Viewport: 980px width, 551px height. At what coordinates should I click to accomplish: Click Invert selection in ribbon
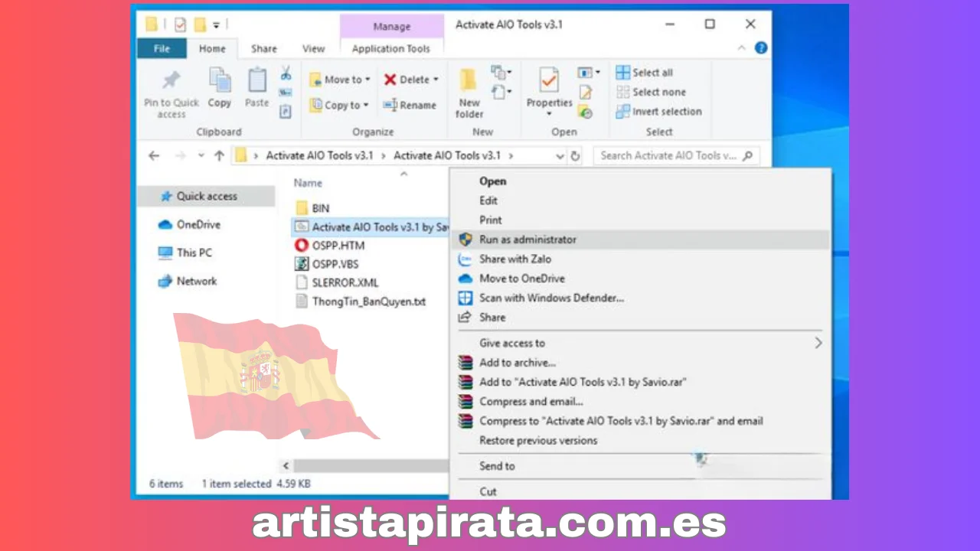click(x=658, y=111)
